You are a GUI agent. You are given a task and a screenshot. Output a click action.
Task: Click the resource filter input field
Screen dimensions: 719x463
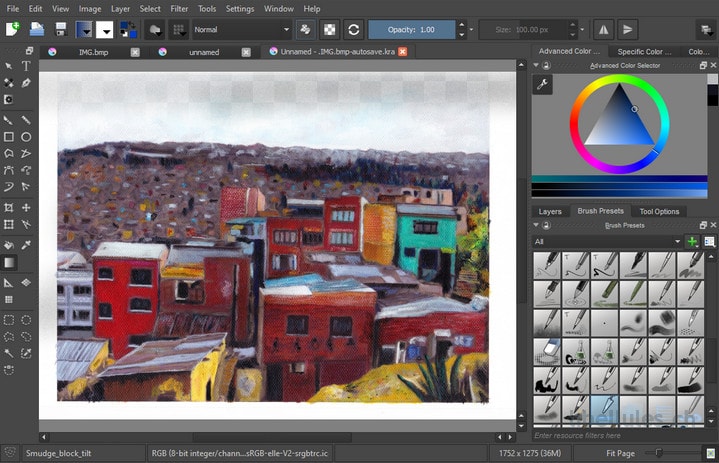click(617, 435)
